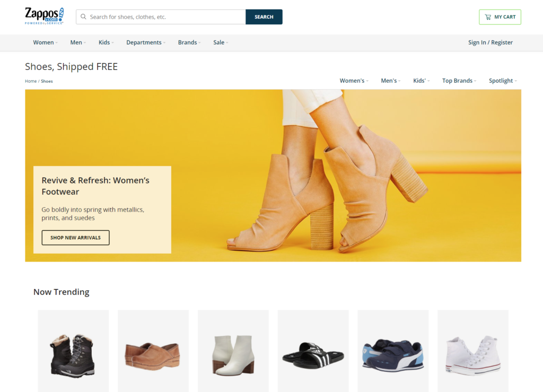The image size is (543, 392).
Task: Open My Cart
Action: (x=500, y=17)
